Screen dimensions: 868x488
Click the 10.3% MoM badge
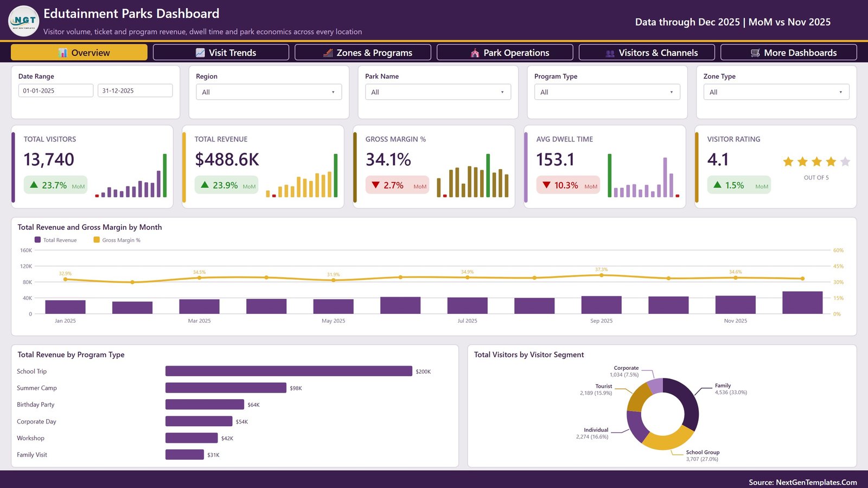tap(568, 185)
